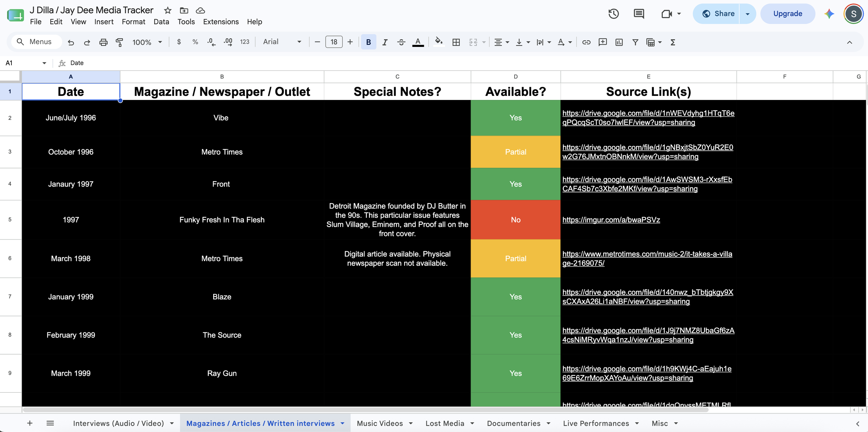Click the Upgrade button
Image resolution: width=868 pixels, height=432 pixels.
click(787, 14)
